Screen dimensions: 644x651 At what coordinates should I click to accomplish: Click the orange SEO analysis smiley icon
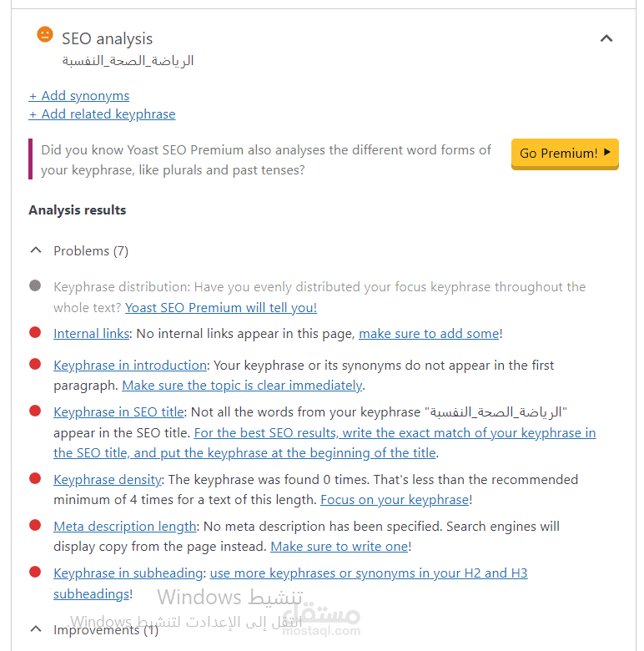tap(44, 35)
